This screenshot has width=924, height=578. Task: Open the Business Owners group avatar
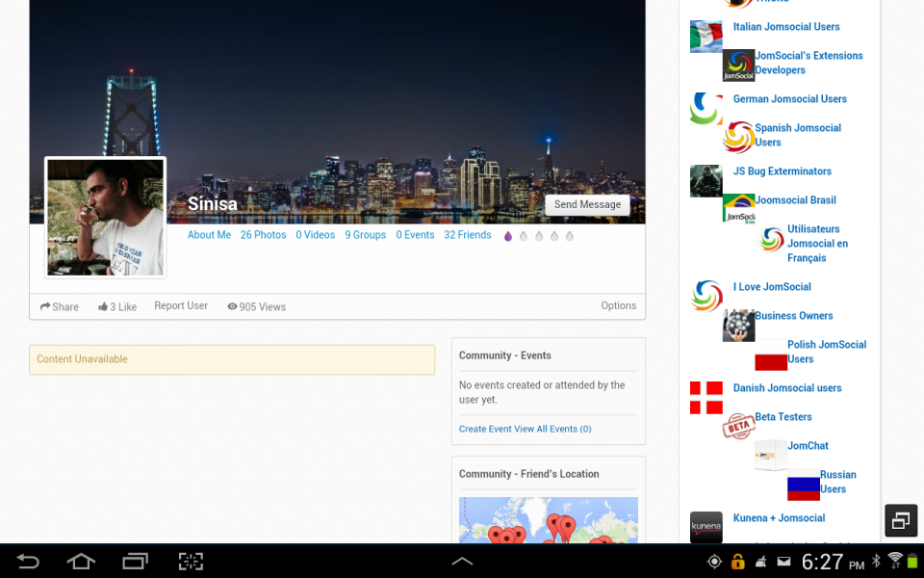[738, 326]
